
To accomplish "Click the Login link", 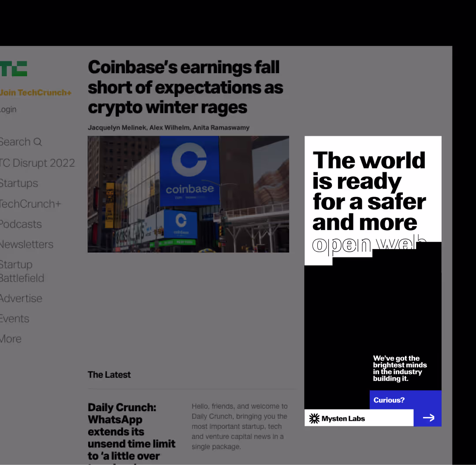I will pyautogui.click(x=8, y=109).
